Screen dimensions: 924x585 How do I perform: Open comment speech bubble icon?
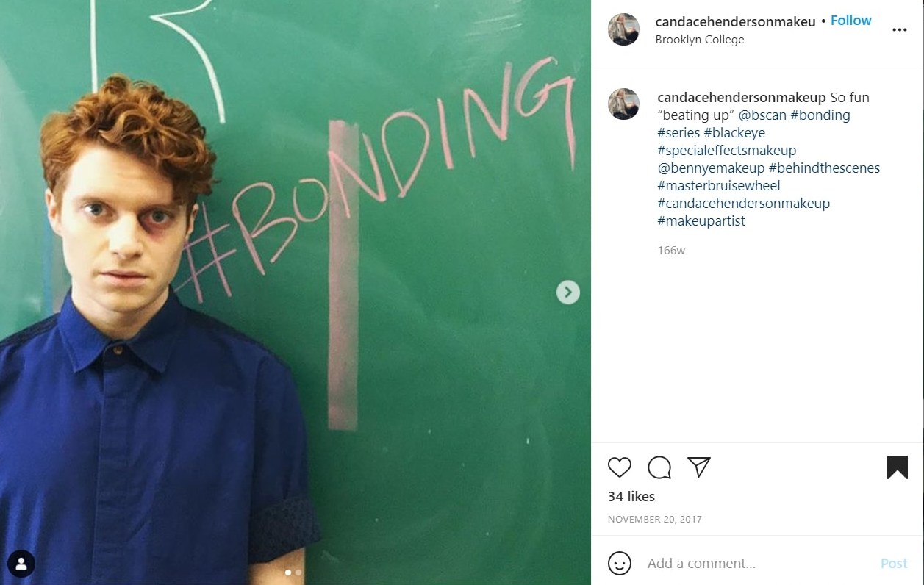pyautogui.click(x=659, y=467)
